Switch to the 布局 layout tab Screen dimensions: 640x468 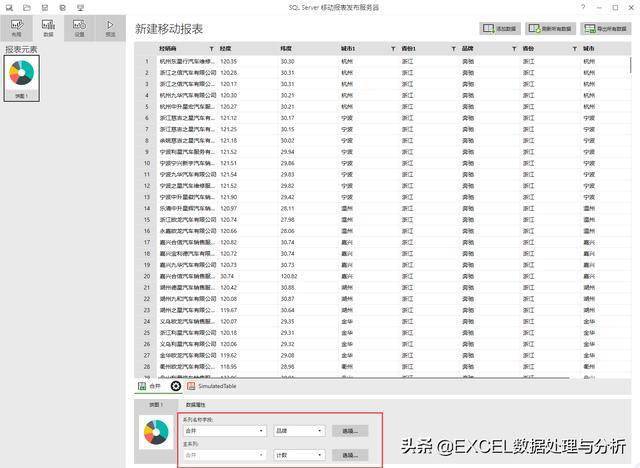[16, 28]
